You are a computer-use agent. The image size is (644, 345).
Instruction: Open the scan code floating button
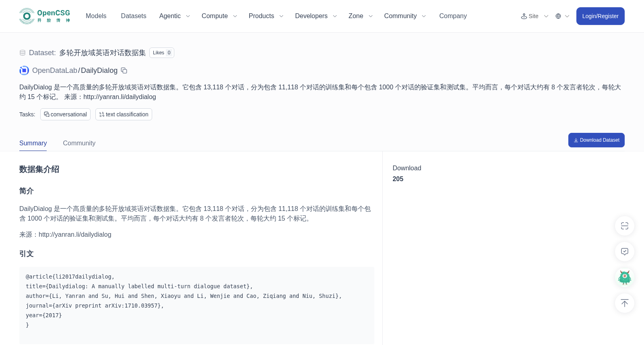pos(625,226)
